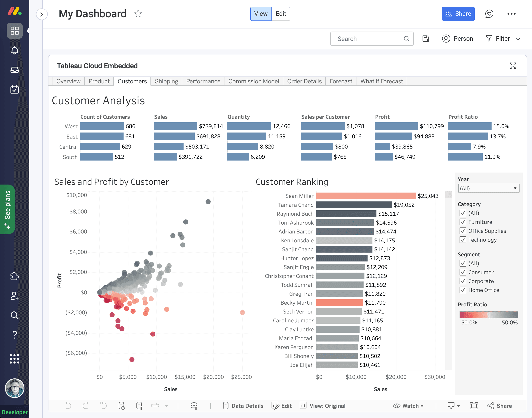Screen dimensions: 532x418
Task: Click the Search input field
Action: [x=372, y=39]
